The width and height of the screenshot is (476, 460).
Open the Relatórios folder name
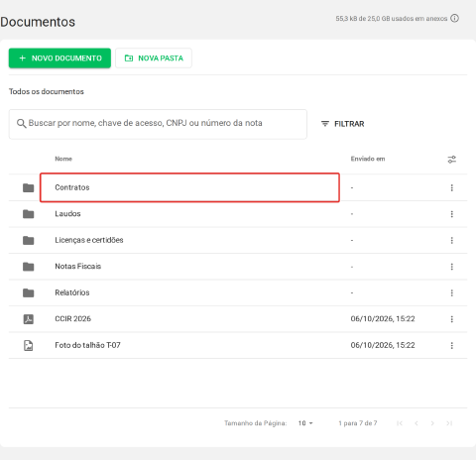pos(72,292)
